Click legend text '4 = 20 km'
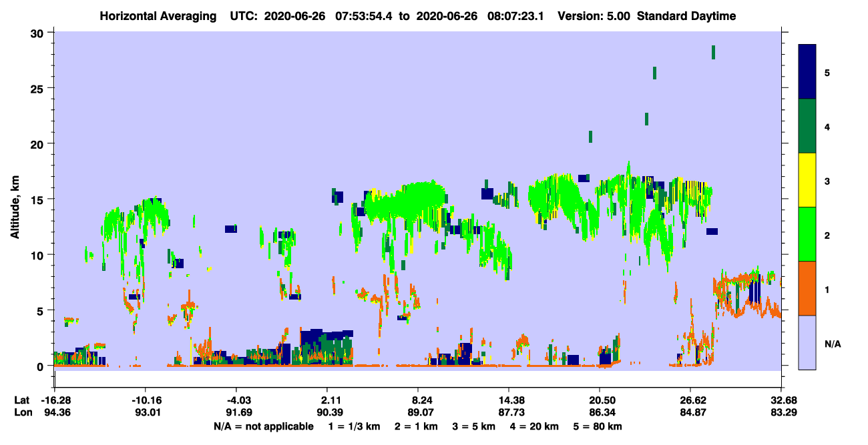Screen dimensions: 868x445 pyautogui.click(x=533, y=426)
